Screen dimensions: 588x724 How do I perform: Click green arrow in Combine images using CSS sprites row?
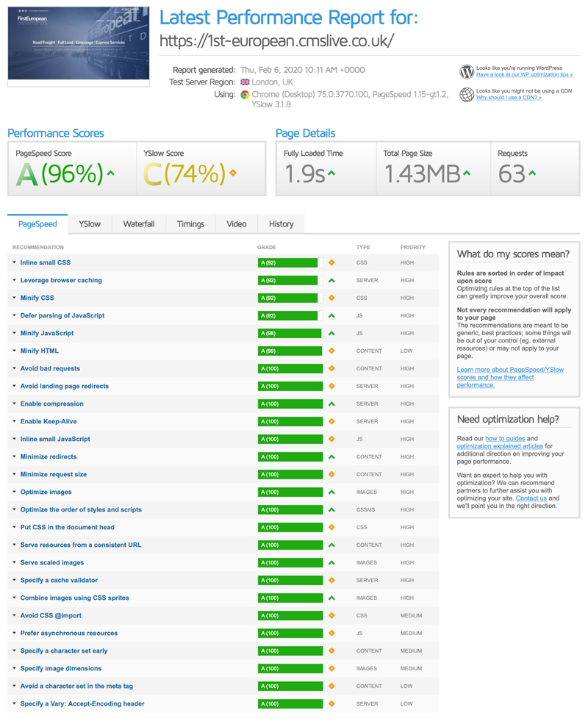(x=331, y=598)
